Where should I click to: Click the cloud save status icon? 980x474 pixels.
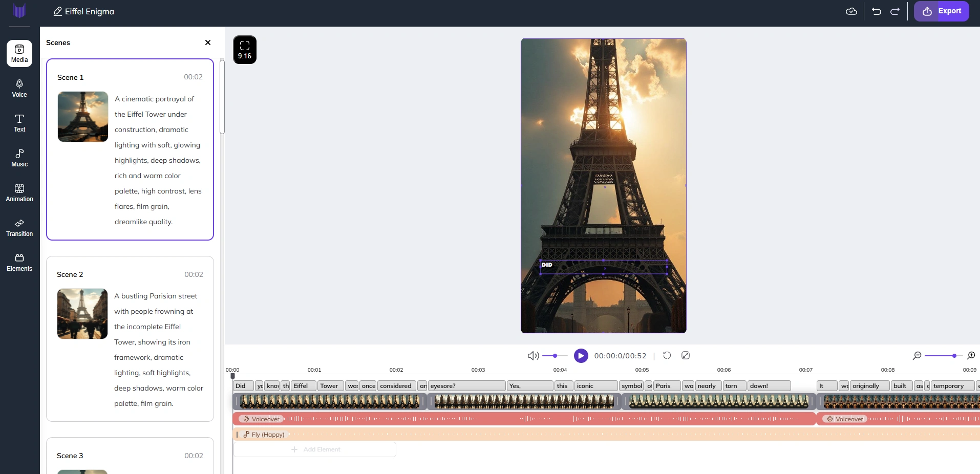tap(851, 11)
